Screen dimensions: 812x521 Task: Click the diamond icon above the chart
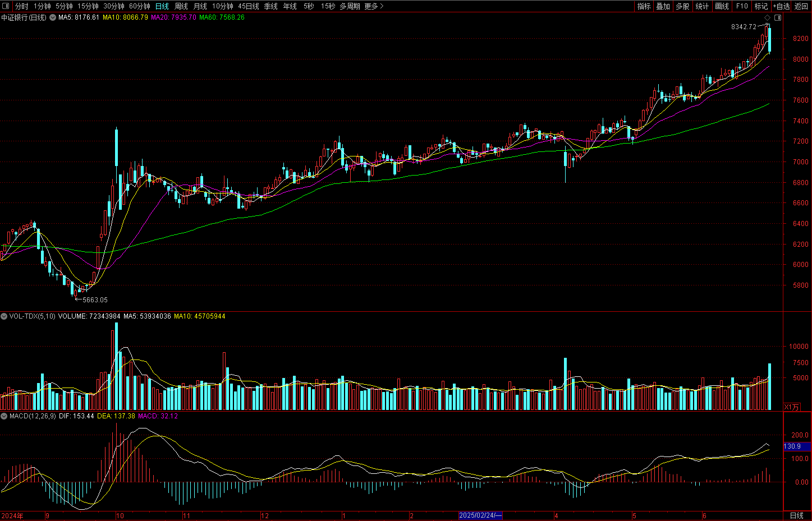[x=768, y=18]
